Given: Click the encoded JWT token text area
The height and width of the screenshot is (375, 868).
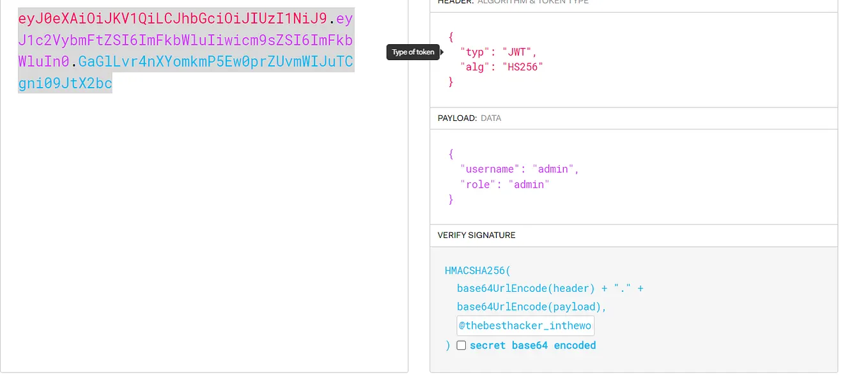Looking at the screenshot, I should [185, 51].
